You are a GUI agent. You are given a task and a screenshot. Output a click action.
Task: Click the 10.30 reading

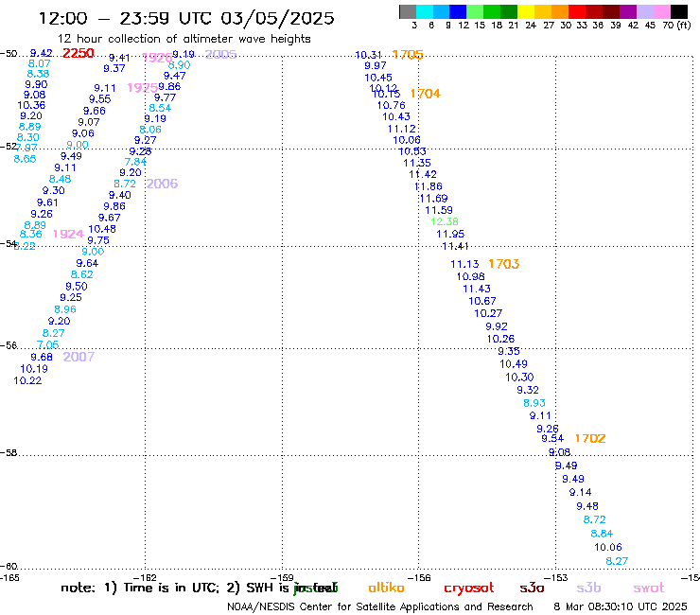pos(519,378)
